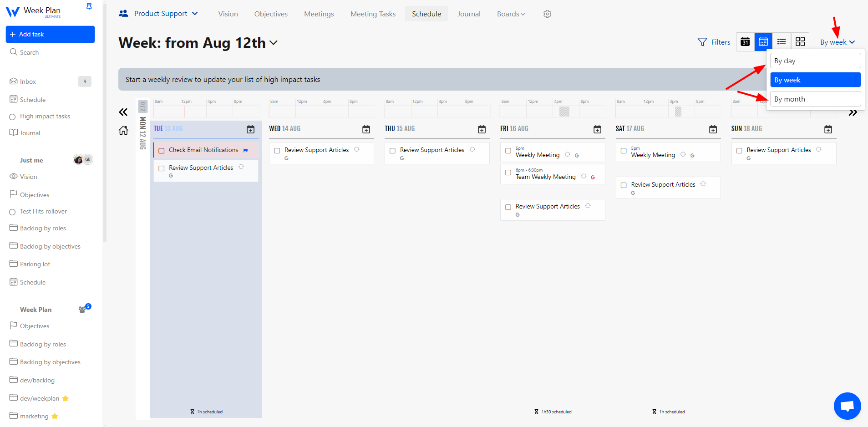Image resolution: width=868 pixels, height=427 pixels.
Task: Go to previous week with double left chevron
Action: pyautogui.click(x=123, y=112)
